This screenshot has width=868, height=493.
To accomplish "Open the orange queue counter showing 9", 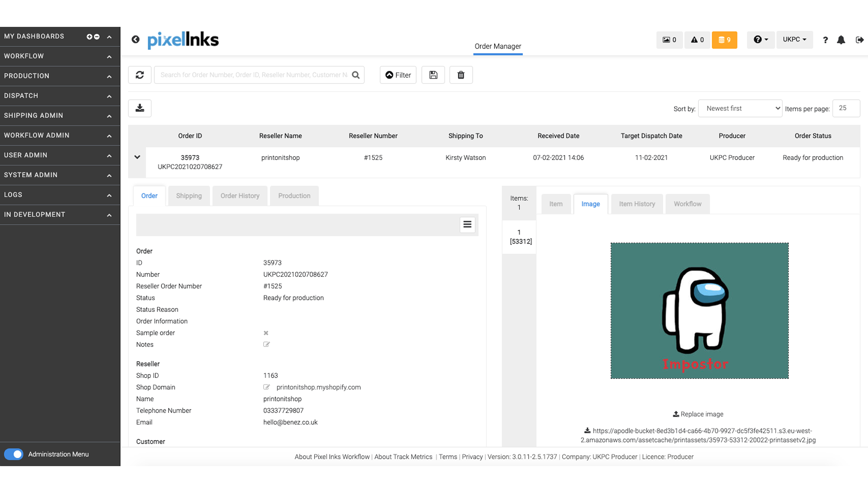I will click(x=724, y=40).
